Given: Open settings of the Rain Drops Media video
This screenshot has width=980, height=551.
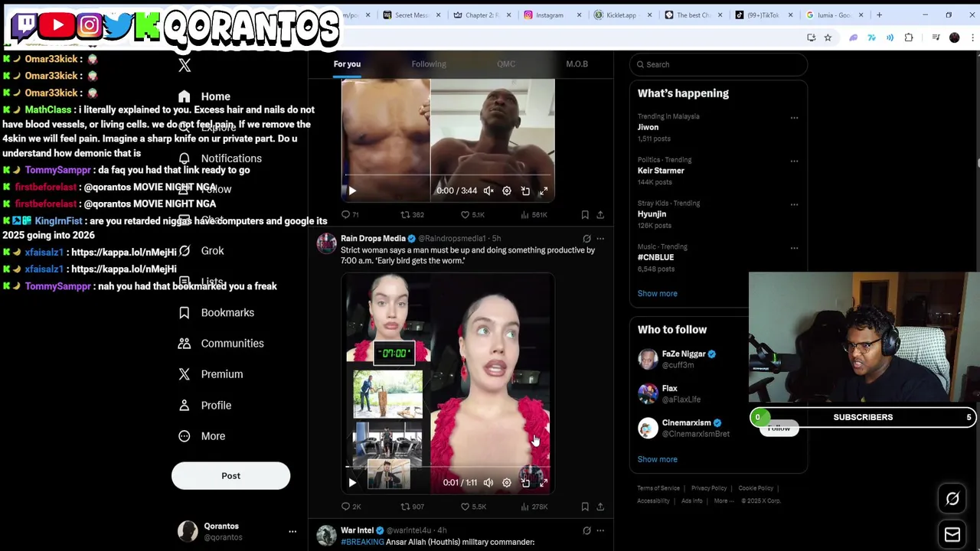Looking at the screenshot, I should pos(507,483).
